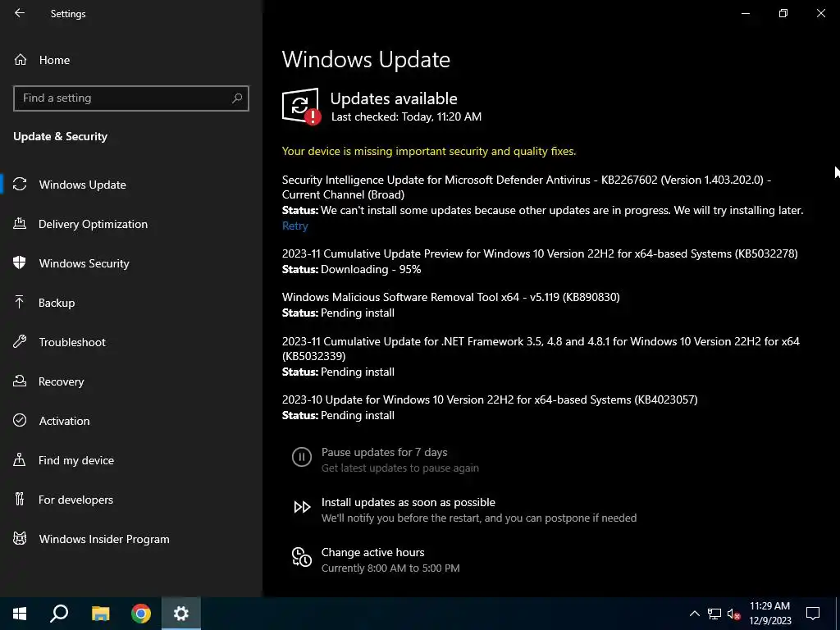Click the pause circle icon for Pause updates

[302, 457]
